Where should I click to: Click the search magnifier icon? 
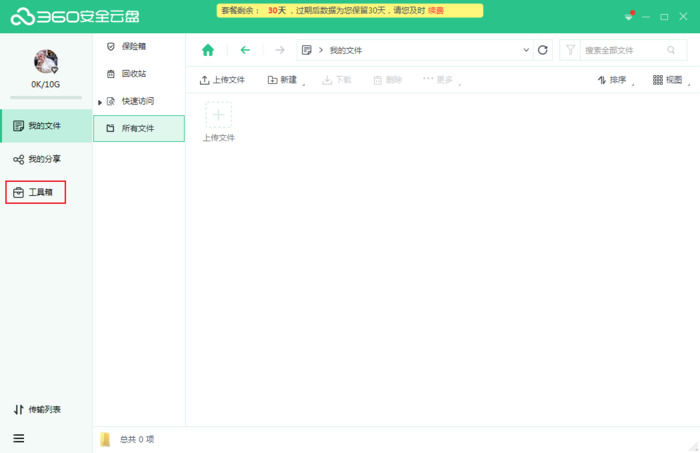(671, 50)
